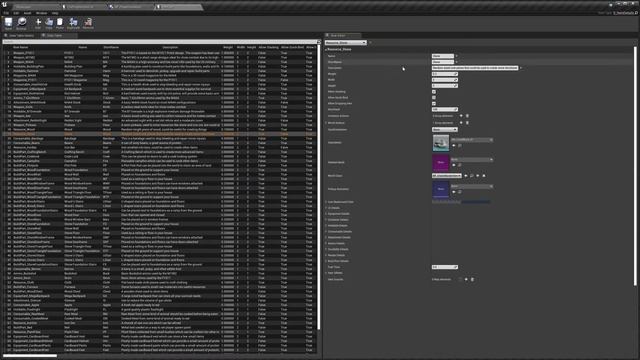Use selected asset arrow for Pickup Animation
Viewport: 640px width, 360px height.
pyautogui.click(x=454, y=192)
